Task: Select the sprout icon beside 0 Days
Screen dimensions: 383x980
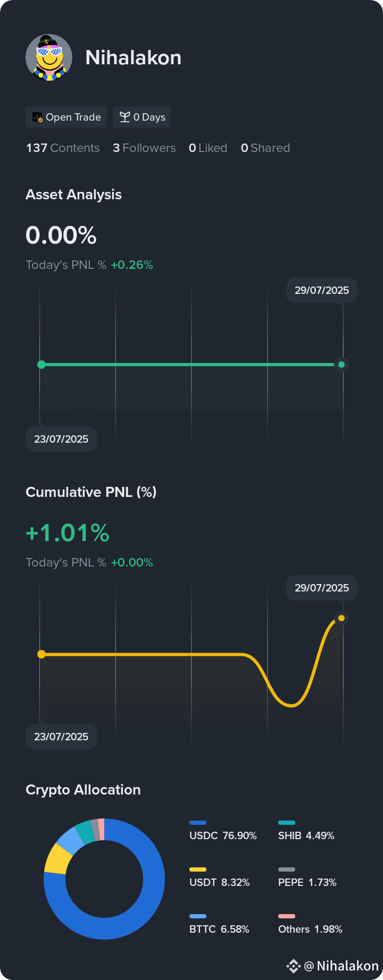Action: click(x=125, y=117)
